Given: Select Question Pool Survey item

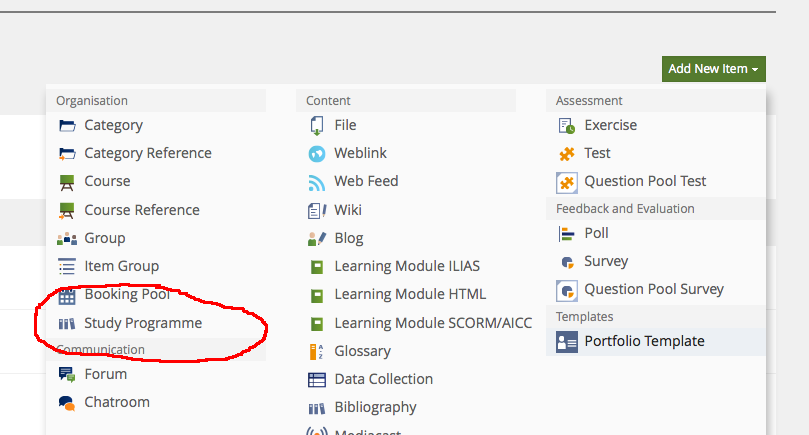Looking at the screenshot, I should pos(654,289).
